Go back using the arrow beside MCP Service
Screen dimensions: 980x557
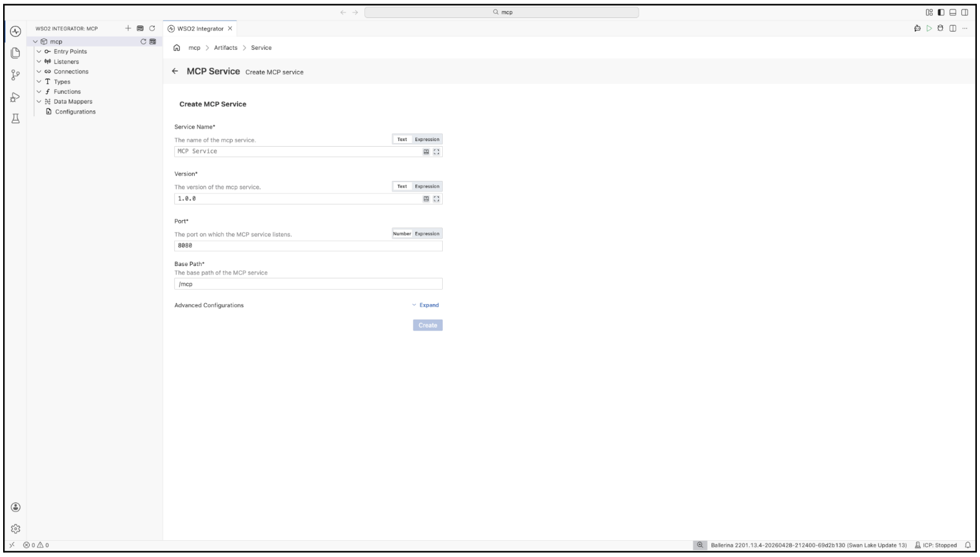[175, 71]
